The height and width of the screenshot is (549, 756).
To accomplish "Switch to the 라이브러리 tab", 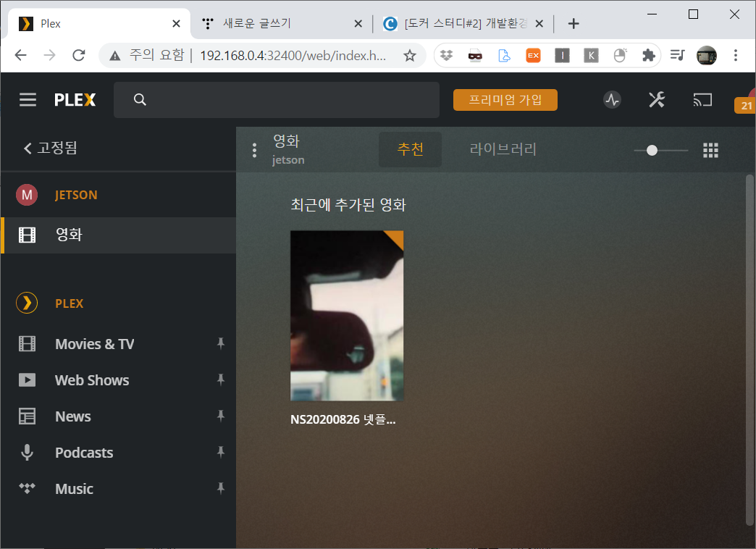I will click(503, 149).
